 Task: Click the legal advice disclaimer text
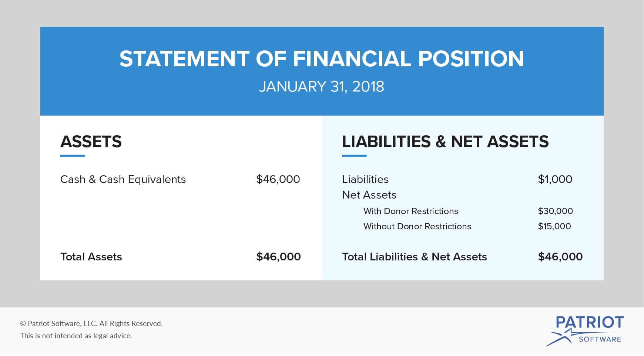click(x=76, y=336)
